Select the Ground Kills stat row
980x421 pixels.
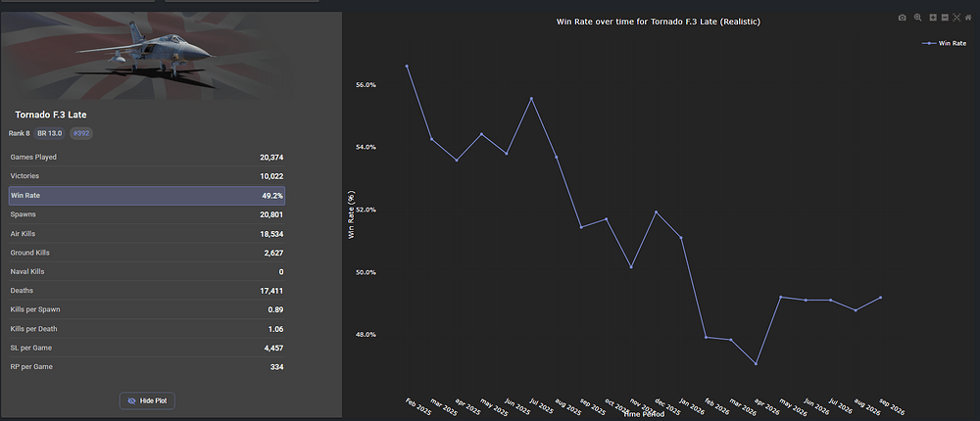click(147, 253)
